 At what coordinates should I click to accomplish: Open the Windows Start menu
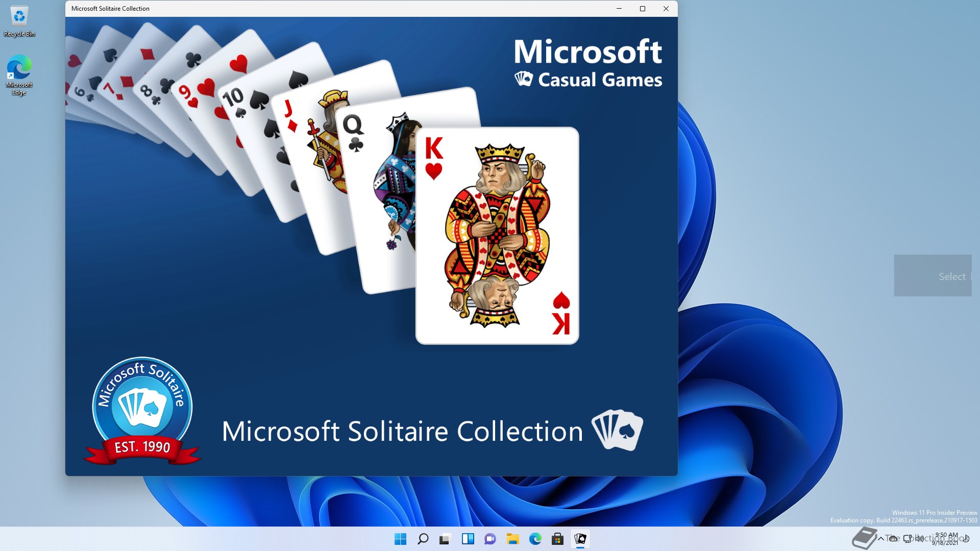click(401, 539)
